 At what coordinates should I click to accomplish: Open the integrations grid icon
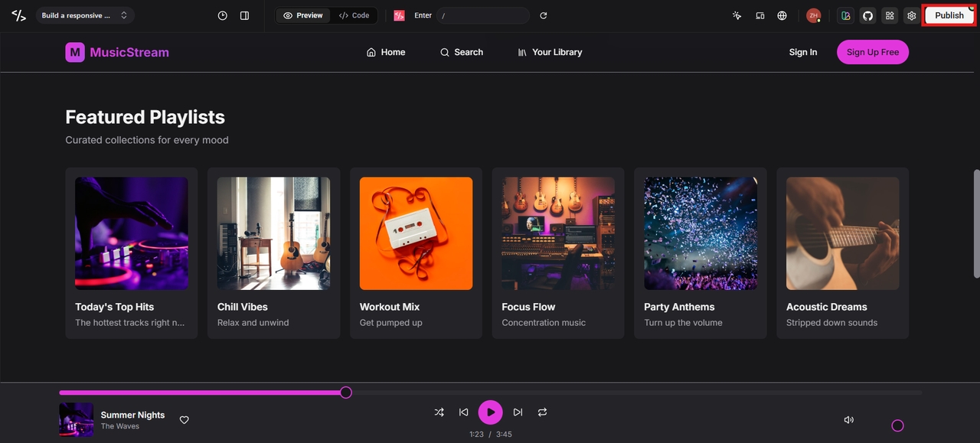tap(890, 15)
